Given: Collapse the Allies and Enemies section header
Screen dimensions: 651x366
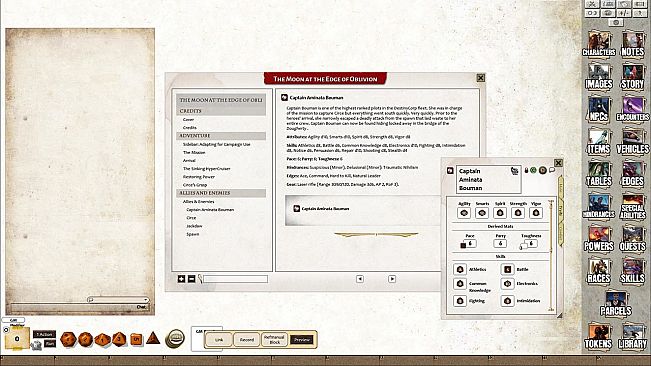Looking at the screenshot, I should pos(221,193).
